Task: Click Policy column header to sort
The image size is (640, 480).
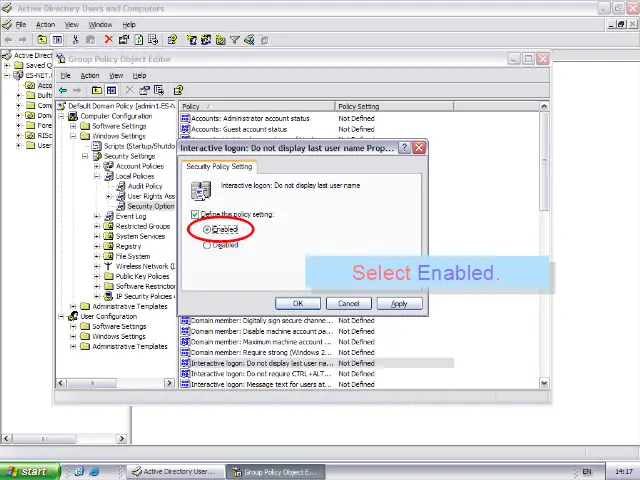Action: [257, 106]
